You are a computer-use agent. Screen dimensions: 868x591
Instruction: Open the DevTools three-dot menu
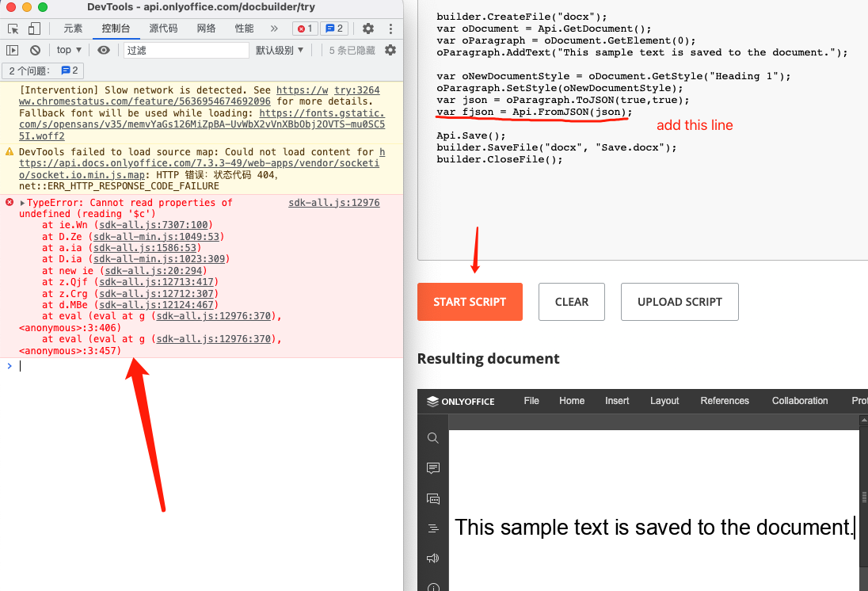click(x=390, y=29)
